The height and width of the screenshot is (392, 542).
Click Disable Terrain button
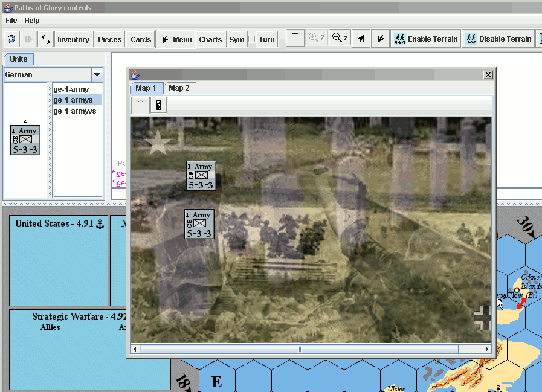[x=498, y=39]
